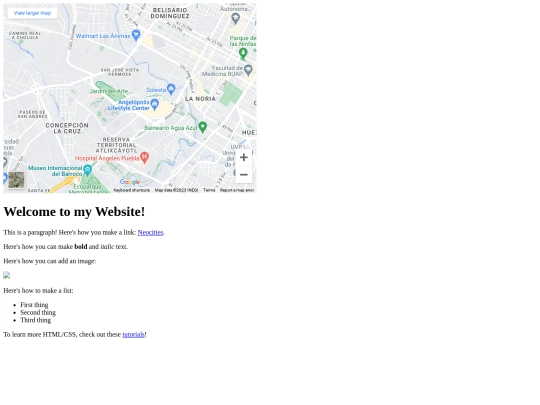
Task: Open Museo Internacional del Barroco pin
Action: click(88, 170)
